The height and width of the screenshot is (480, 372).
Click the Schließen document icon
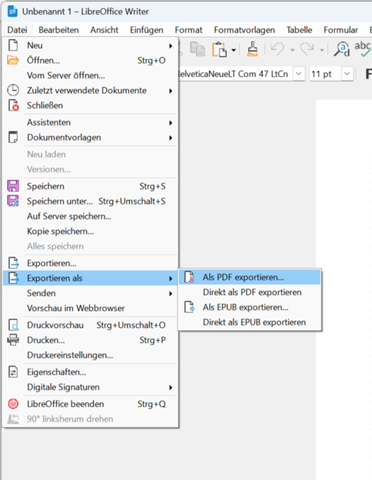click(x=13, y=105)
